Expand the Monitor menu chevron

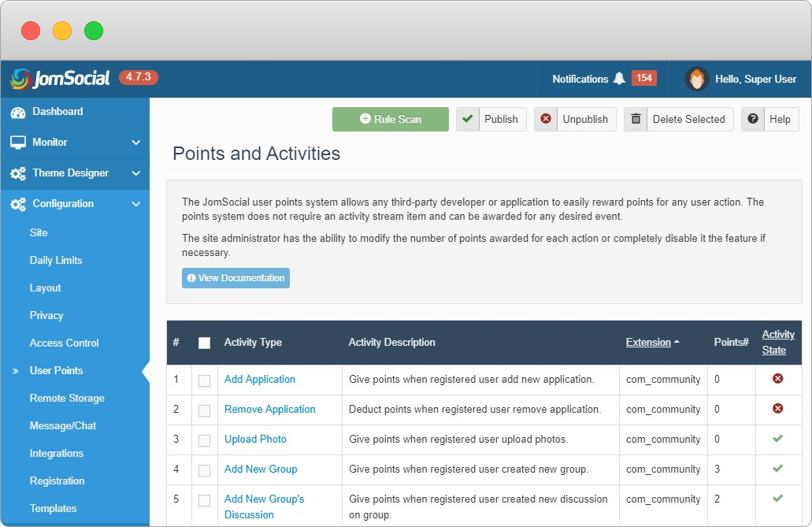tap(135, 143)
